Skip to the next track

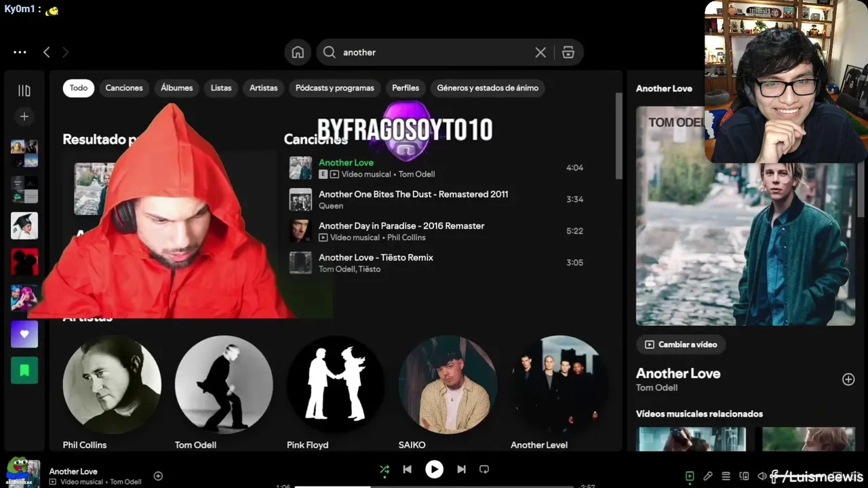pos(461,469)
